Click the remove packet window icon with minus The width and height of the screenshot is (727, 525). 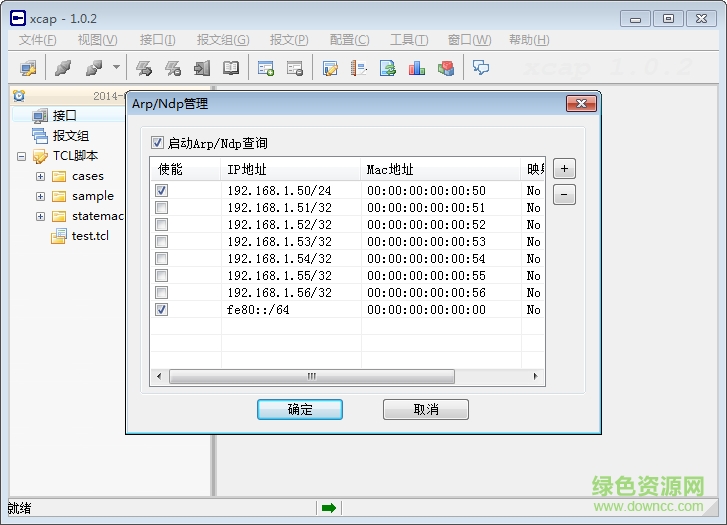point(295,68)
